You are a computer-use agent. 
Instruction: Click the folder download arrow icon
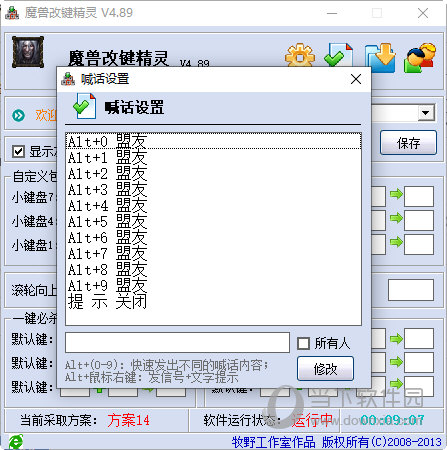(380, 57)
